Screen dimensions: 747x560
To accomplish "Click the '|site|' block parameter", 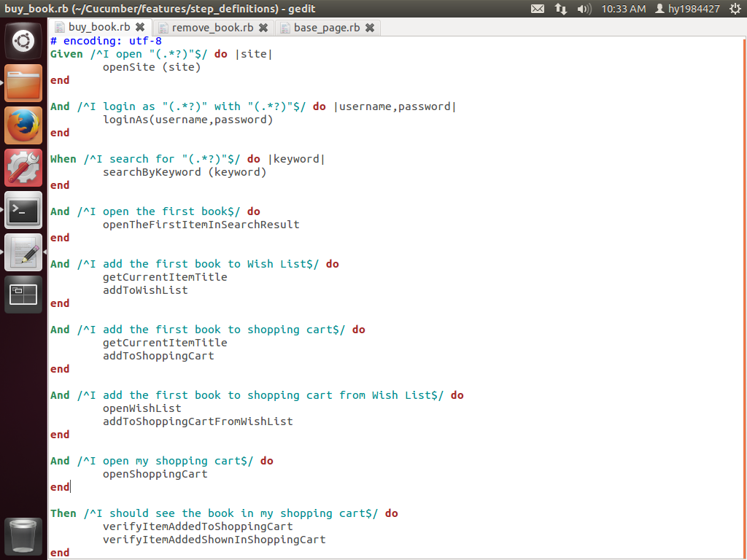I will pos(253,54).
